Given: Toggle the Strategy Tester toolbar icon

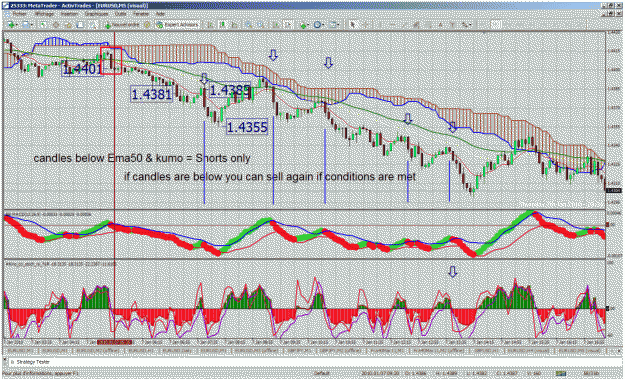Looking at the screenshot, I should (x=92, y=25).
